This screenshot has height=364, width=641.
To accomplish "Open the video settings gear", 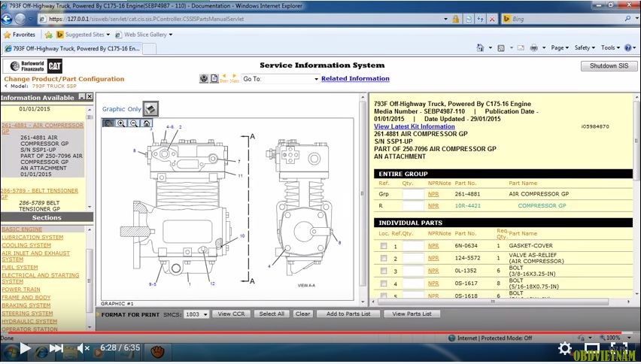I will point(564,348).
